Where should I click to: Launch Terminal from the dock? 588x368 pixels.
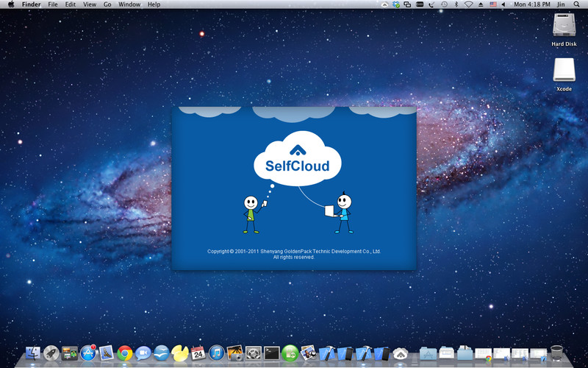point(272,353)
